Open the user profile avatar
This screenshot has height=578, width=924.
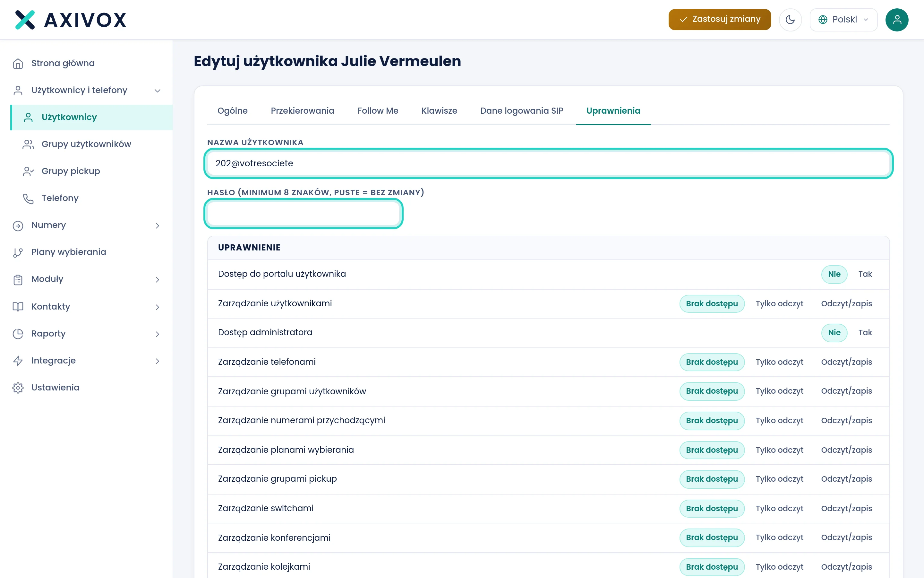point(896,20)
